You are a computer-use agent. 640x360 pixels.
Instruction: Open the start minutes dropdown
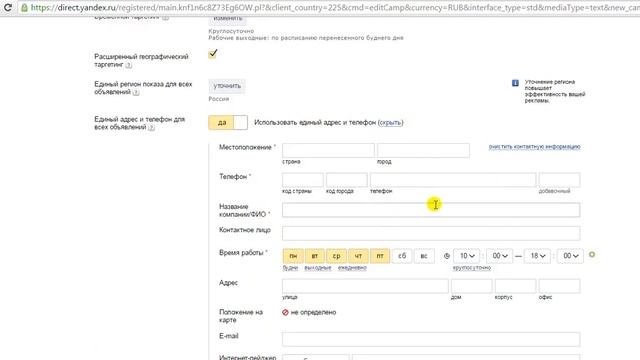click(x=500, y=256)
